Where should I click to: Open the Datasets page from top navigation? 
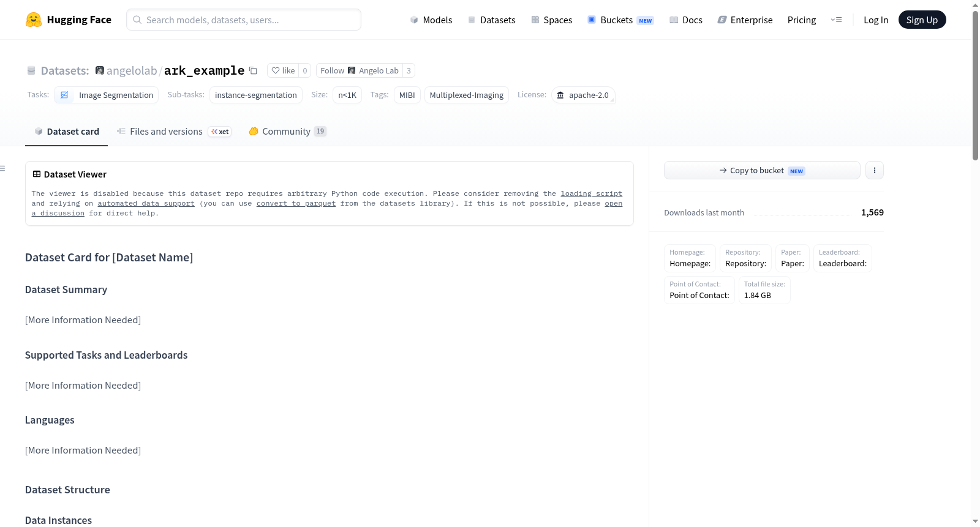click(492, 20)
